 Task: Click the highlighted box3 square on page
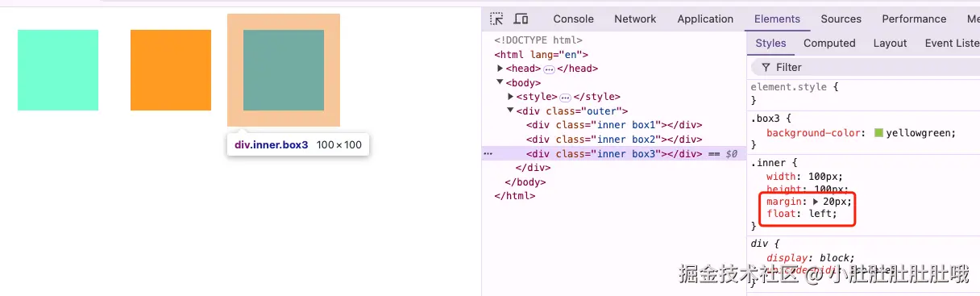click(284, 70)
